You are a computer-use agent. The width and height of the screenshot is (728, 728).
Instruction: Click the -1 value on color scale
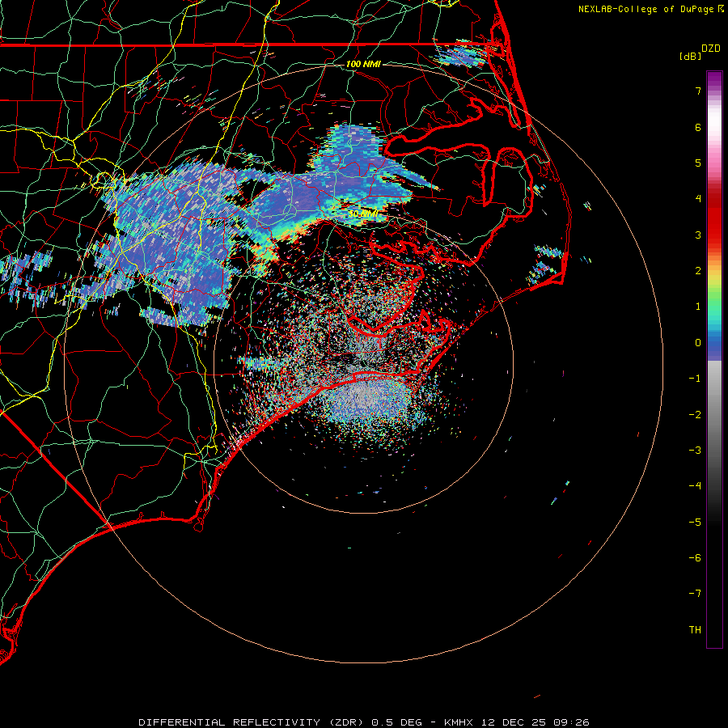coord(695,379)
